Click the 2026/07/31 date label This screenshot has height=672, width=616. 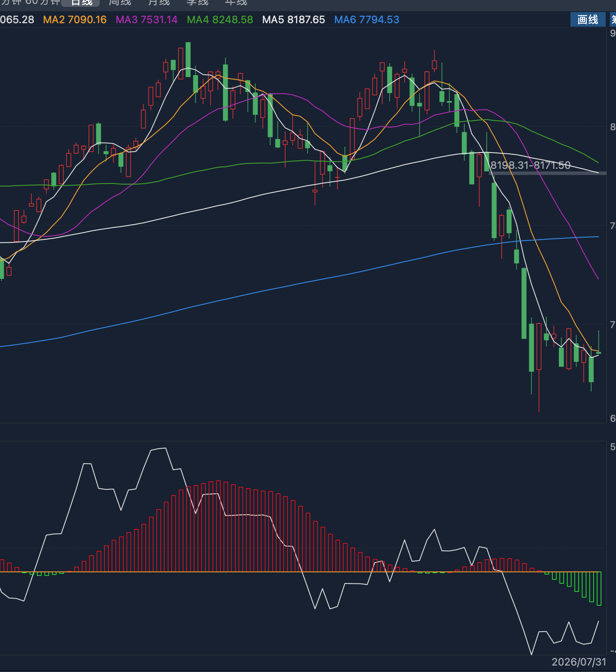click(579, 662)
